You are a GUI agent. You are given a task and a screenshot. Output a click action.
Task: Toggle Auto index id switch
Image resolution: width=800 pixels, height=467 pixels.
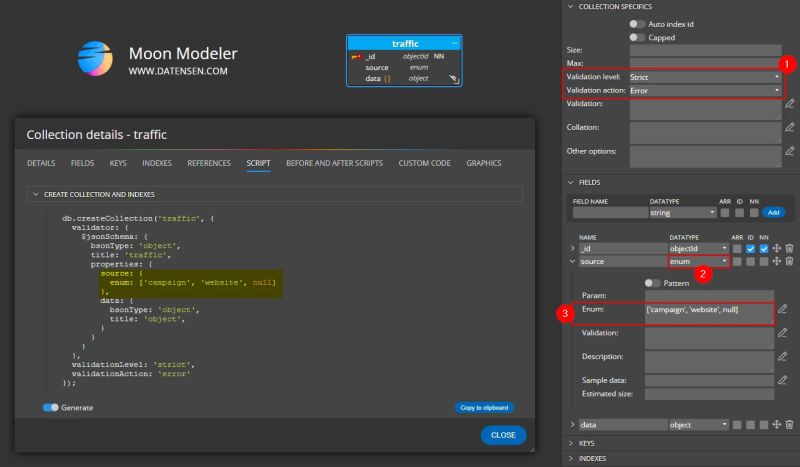pos(637,24)
